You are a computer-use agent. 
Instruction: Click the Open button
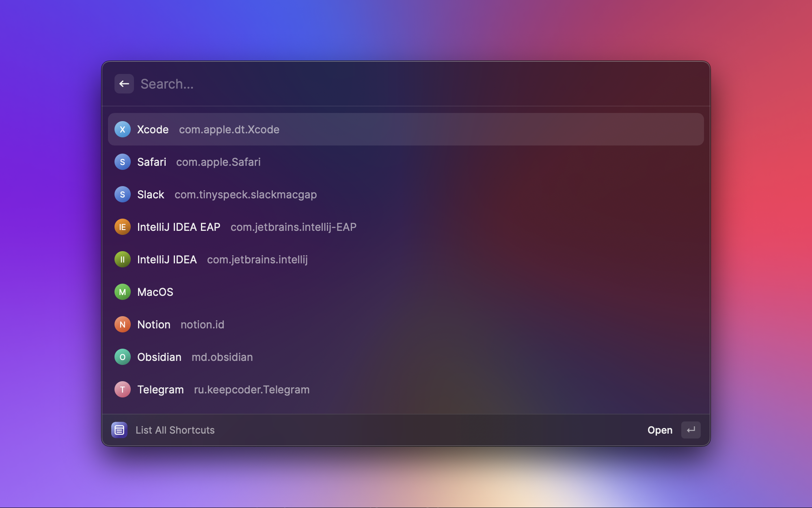pos(659,430)
